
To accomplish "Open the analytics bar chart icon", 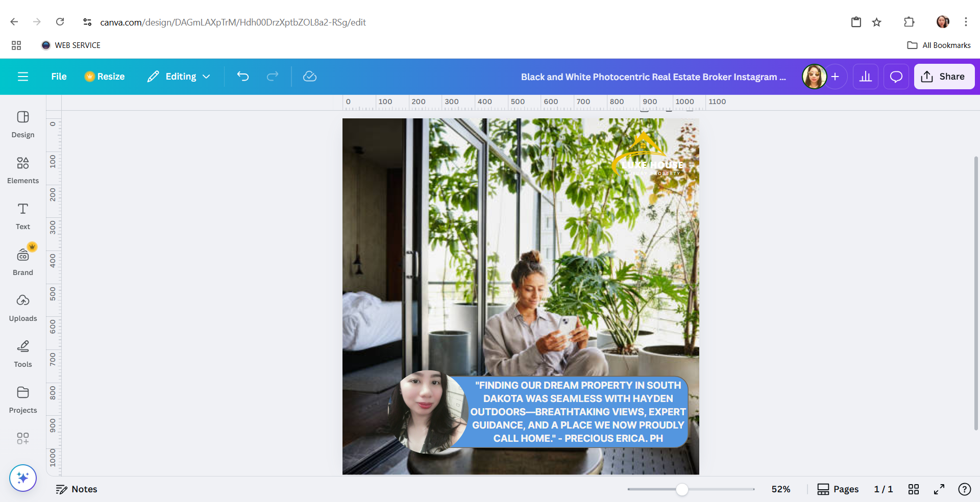I will (x=866, y=77).
